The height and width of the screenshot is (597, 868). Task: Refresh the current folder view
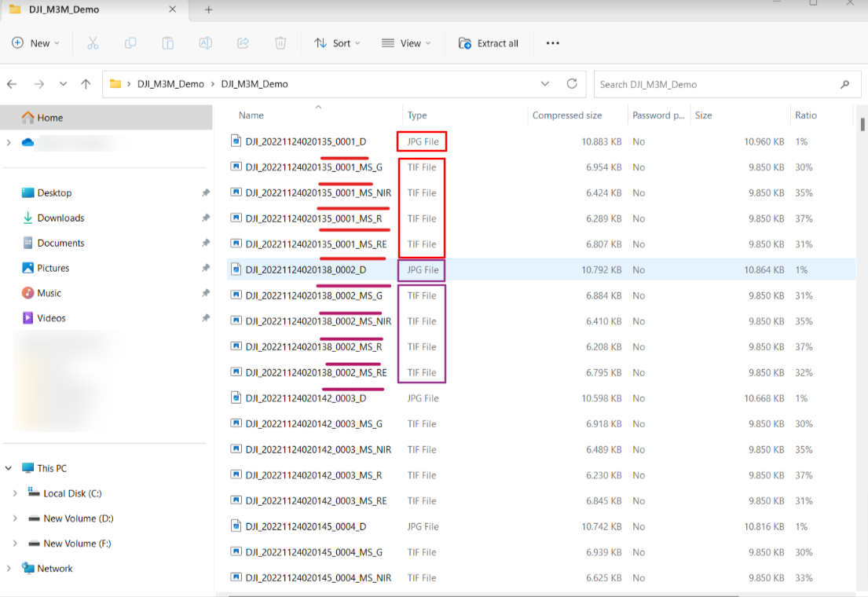click(x=572, y=83)
